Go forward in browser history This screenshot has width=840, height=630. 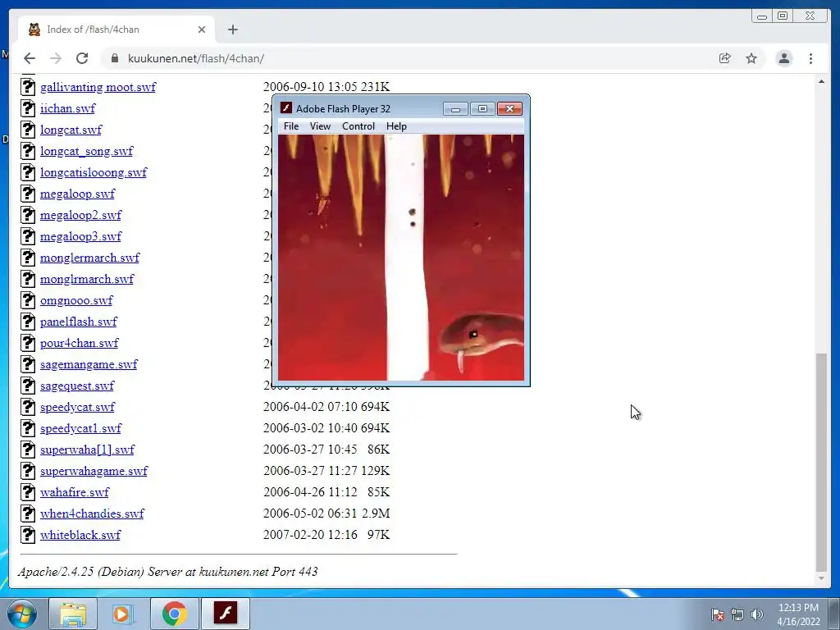tap(56, 58)
